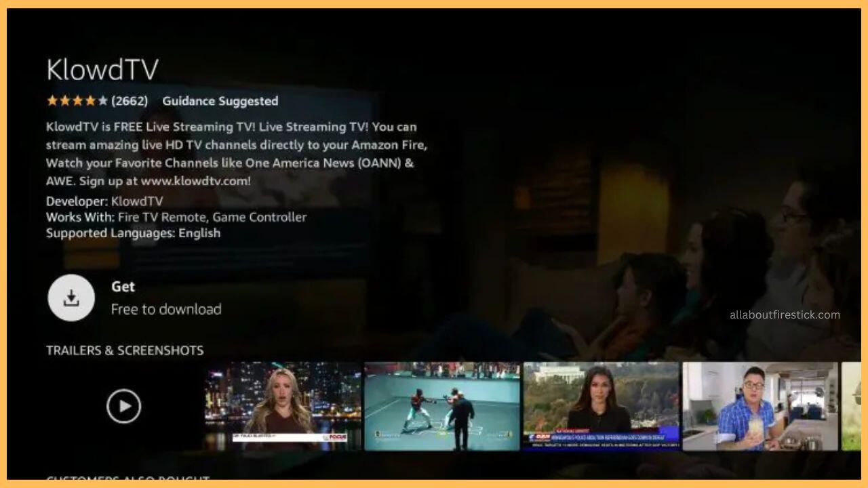Open the blonde news anchor screenshot
The height and width of the screenshot is (488, 868).
(283, 406)
